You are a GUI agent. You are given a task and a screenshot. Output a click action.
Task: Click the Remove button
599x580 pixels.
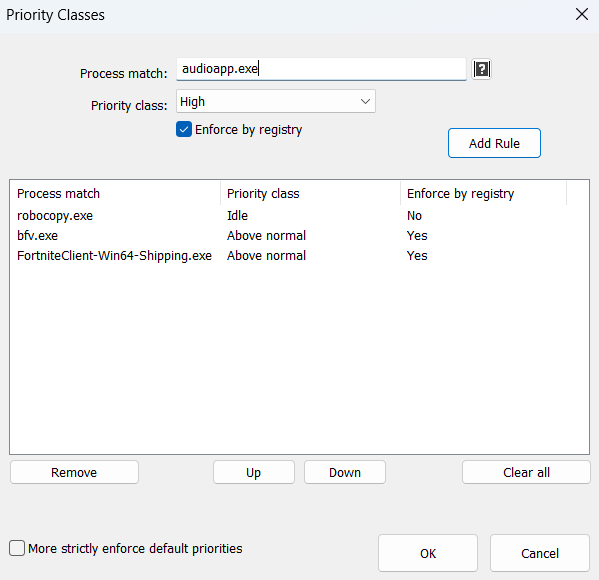coord(74,472)
